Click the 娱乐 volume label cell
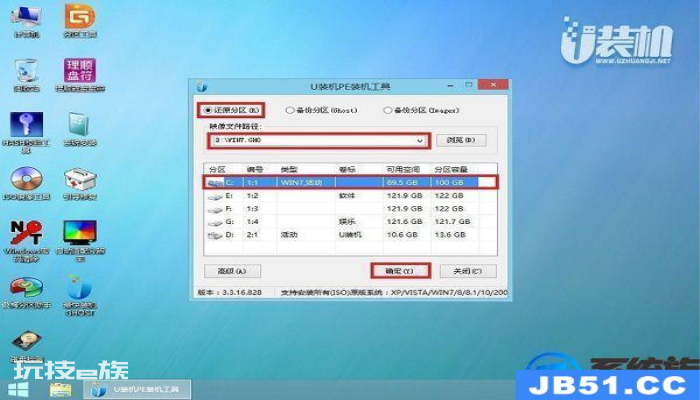The height and width of the screenshot is (400, 700). 347,221
